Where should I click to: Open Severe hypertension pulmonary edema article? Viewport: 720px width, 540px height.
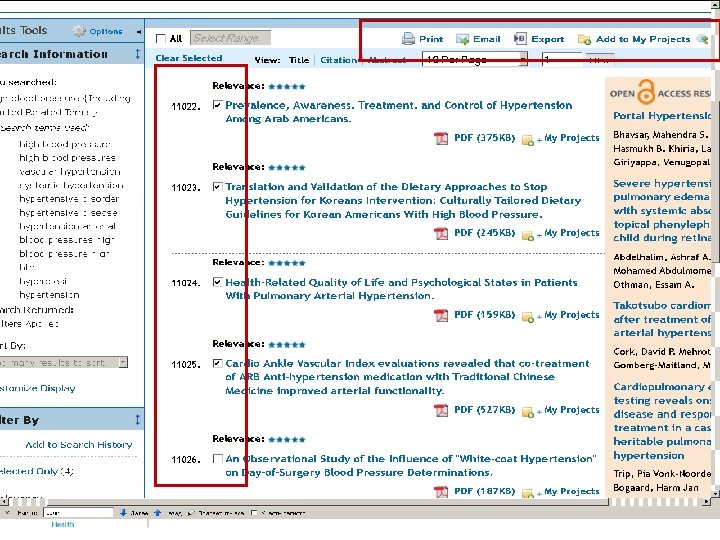click(x=662, y=211)
